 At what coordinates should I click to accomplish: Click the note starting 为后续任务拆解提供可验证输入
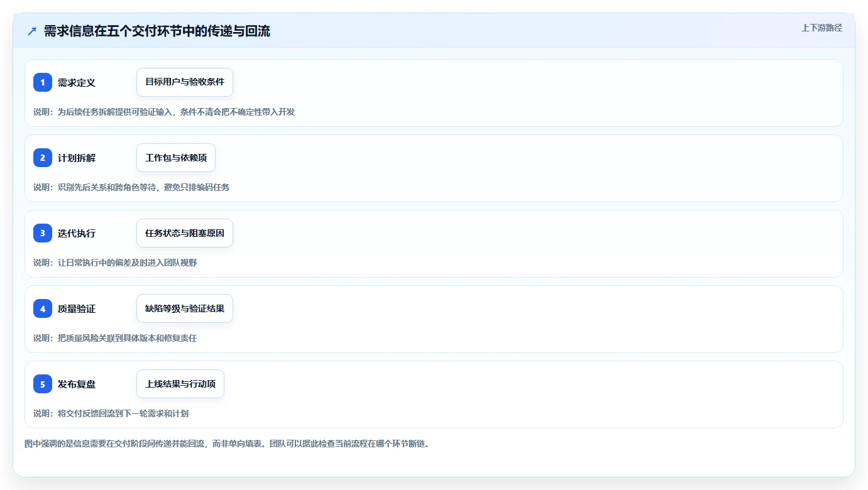pos(164,112)
